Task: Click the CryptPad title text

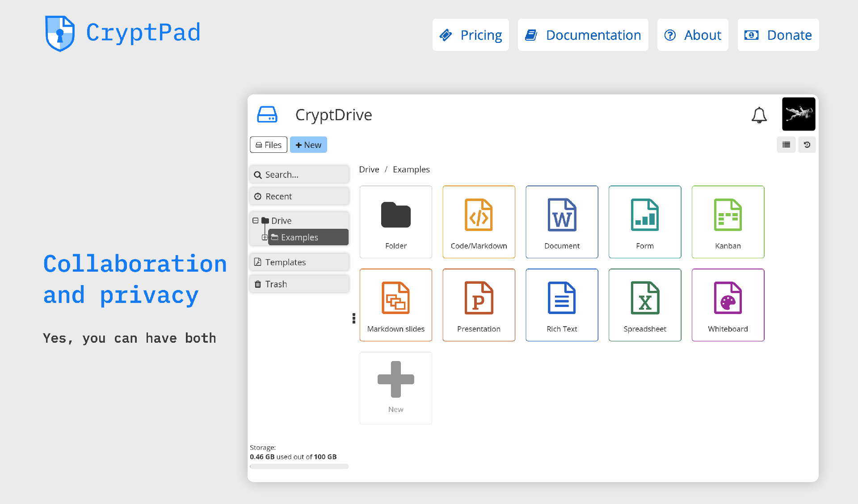Action: pos(143,33)
